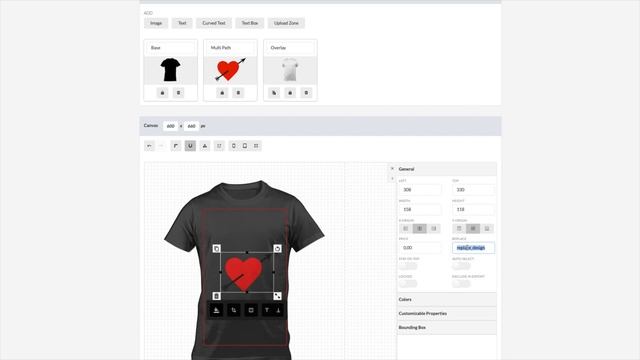The image size is (640, 360).
Task: Select the last preview icon after tablet
Action: click(256, 146)
